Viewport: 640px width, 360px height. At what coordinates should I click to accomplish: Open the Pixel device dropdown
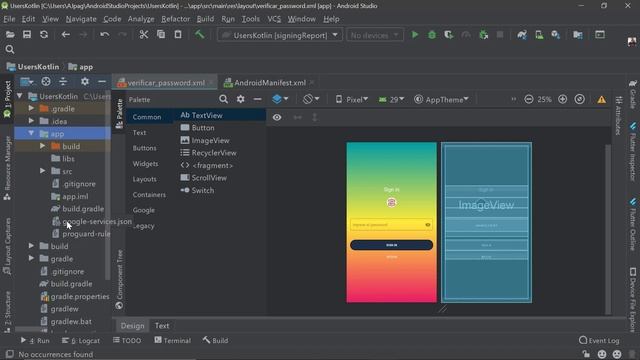coord(352,99)
